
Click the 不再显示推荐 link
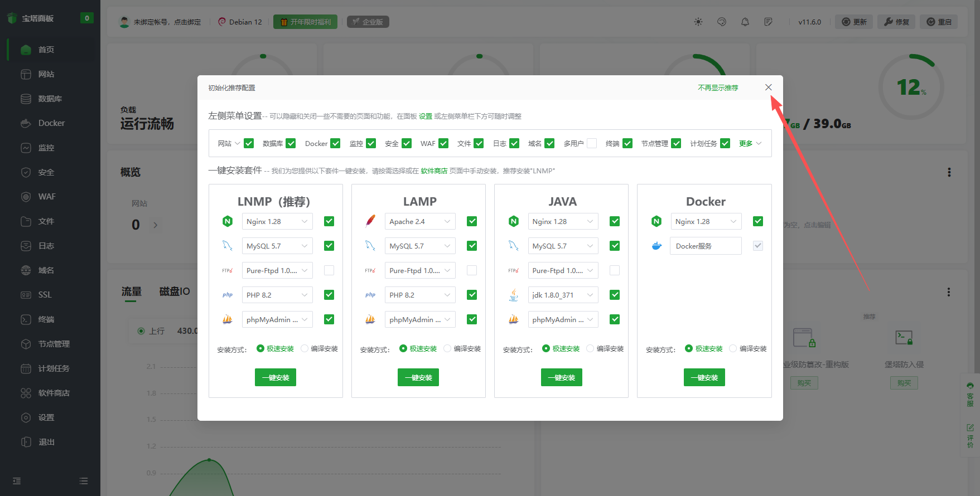717,87
